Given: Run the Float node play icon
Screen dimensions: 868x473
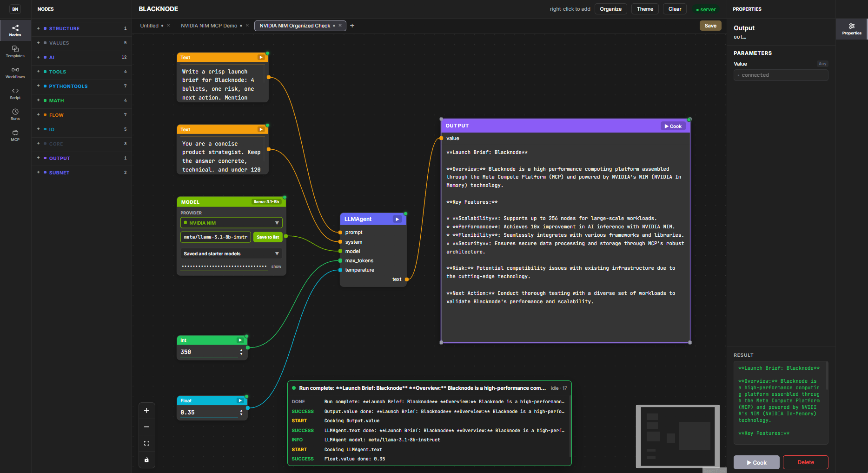Looking at the screenshot, I should [240, 400].
